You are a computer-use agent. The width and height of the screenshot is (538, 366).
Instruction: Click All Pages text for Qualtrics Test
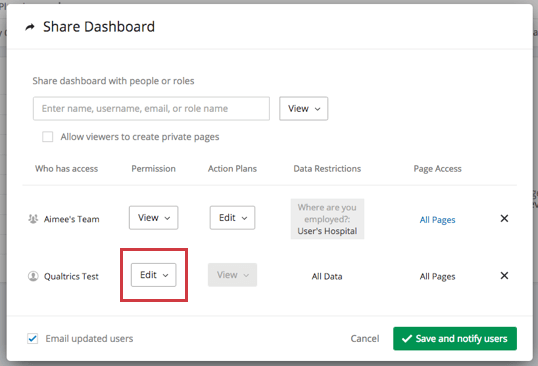click(437, 276)
